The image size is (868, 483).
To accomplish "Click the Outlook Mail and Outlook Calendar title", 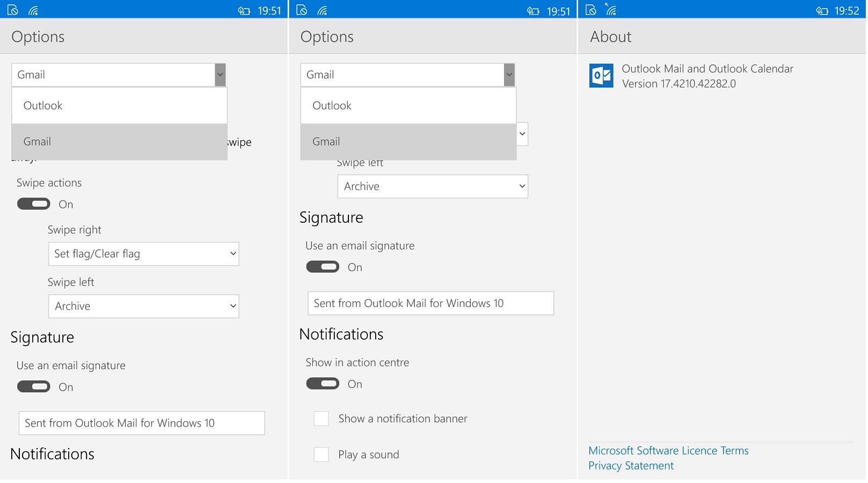I will coord(707,69).
